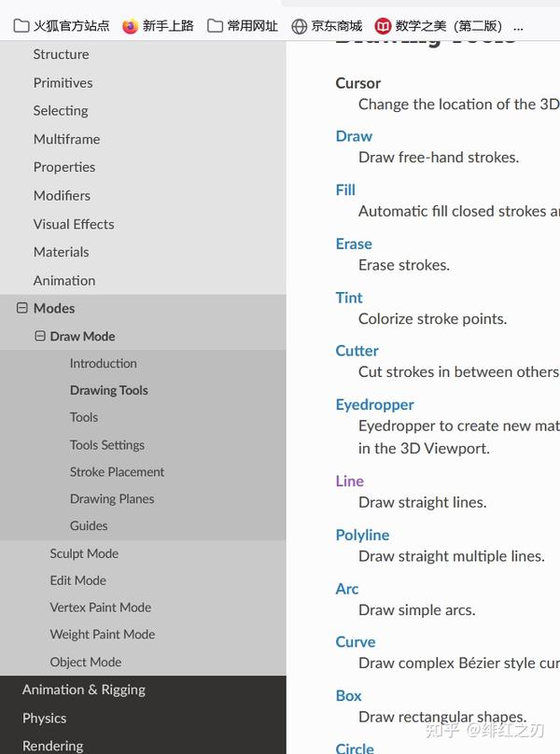The image size is (560, 754).
Task: Click the globe icon for 京东商城
Action: point(299,26)
